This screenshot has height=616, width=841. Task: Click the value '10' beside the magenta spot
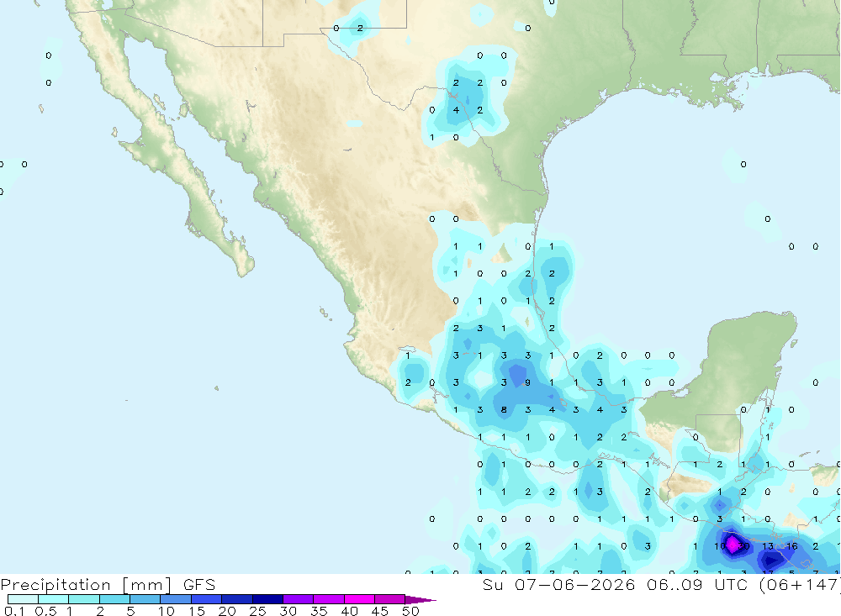click(720, 546)
